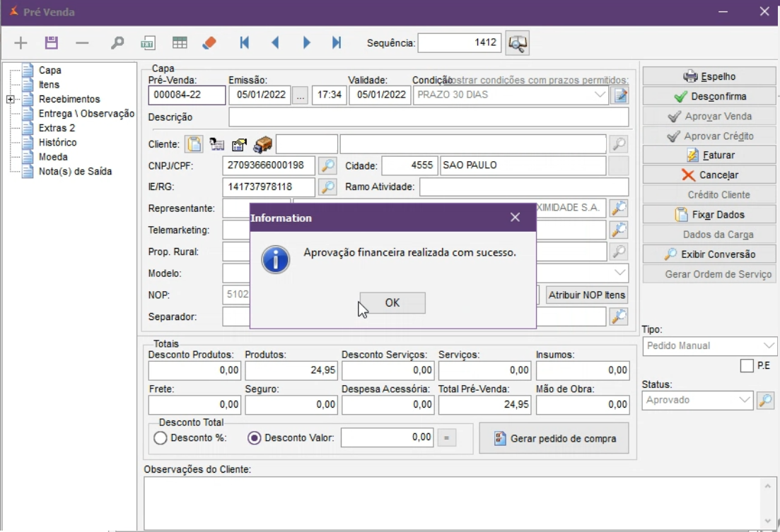Click the save floppy disk icon

[51, 43]
